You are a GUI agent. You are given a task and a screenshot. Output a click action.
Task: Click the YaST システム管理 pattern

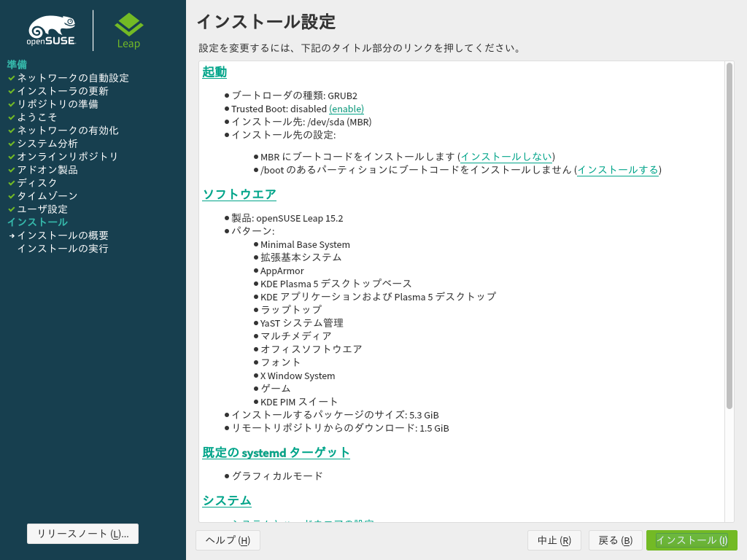301,323
